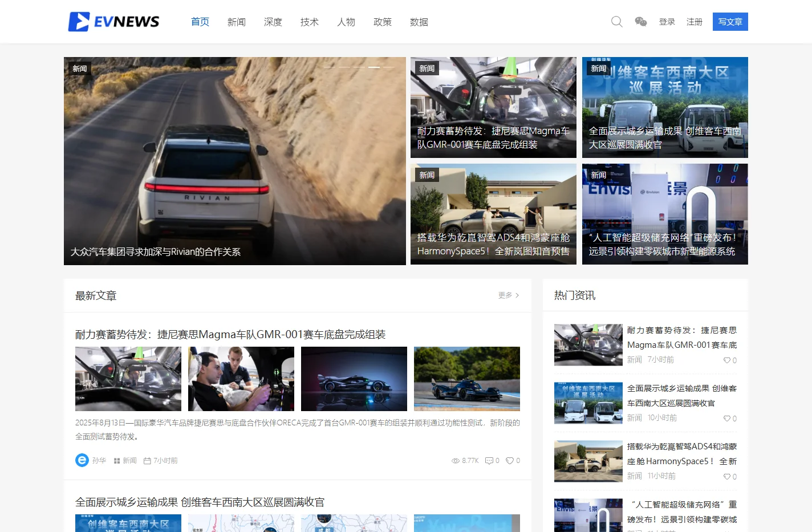Click headline 大众汽车集团寻求加深与Rivian的合作关系
This screenshot has width=812, height=532.
point(156,252)
